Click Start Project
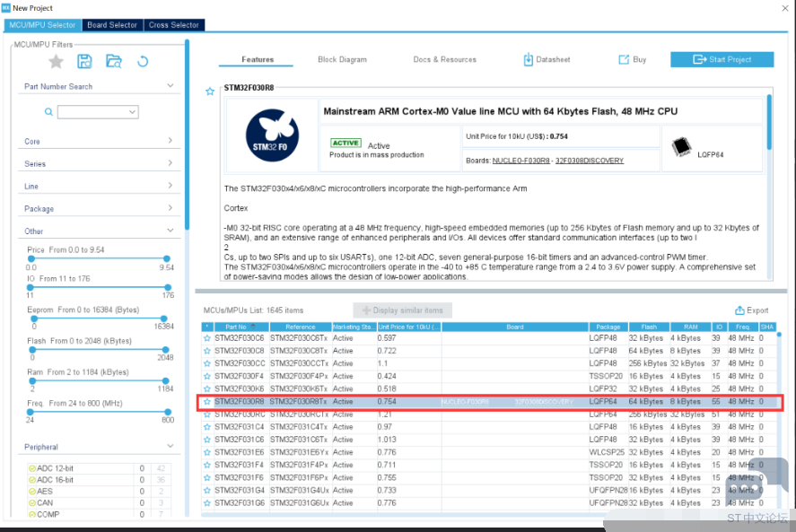The height and width of the screenshot is (532, 796). pos(722,59)
